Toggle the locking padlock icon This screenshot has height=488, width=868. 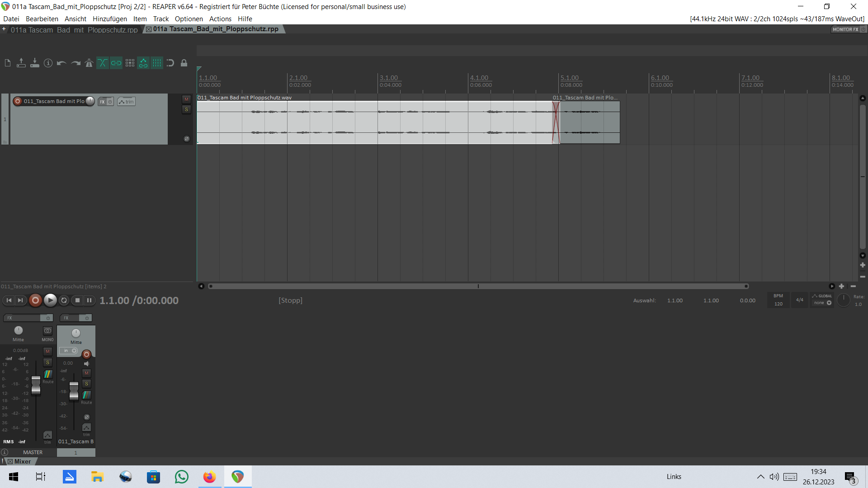[184, 63]
